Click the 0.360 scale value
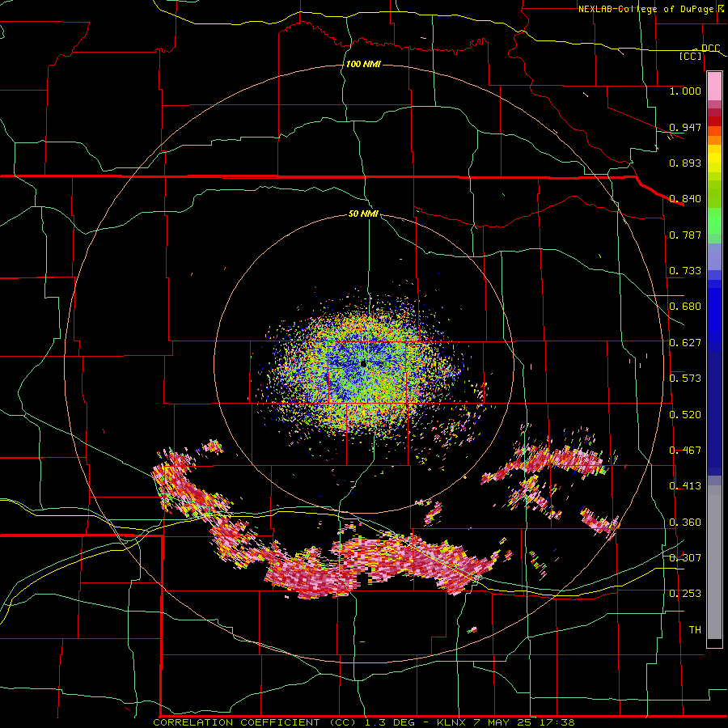728x728 pixels. pos(685,523)
